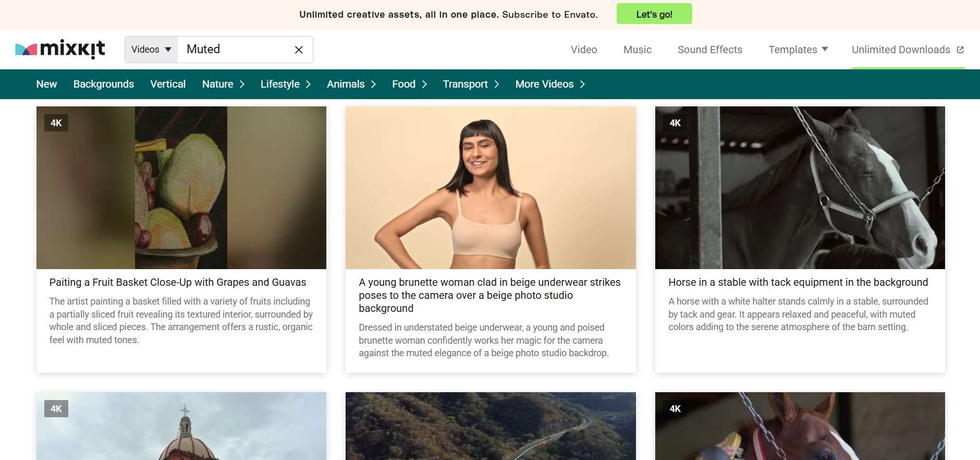Open the brunette woman beige studio thumbnail
Image resolution: width=980 pixels, height=460 pixels.
pyautogui.click(x=491, y=188)
